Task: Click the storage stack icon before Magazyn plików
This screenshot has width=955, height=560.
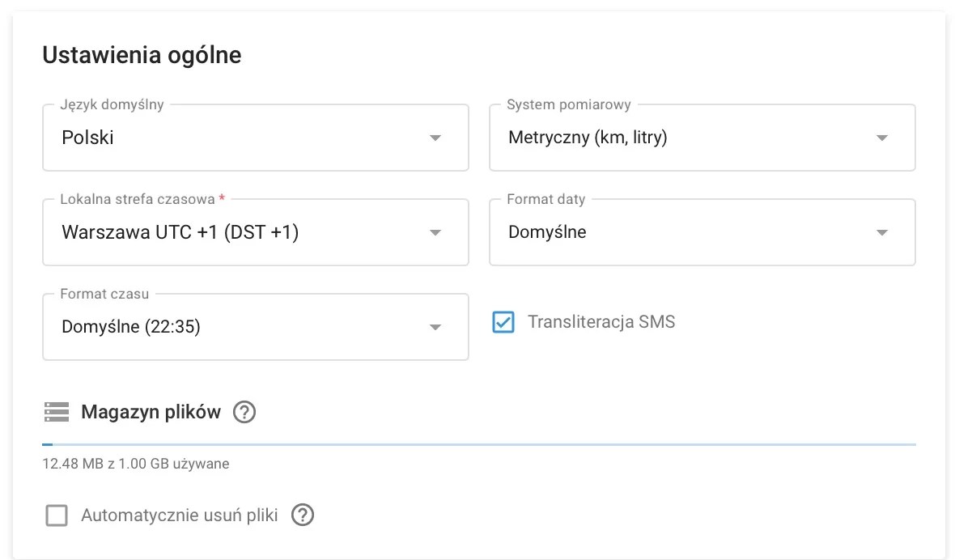Action: pyautogui.click(x=57, y=413)
